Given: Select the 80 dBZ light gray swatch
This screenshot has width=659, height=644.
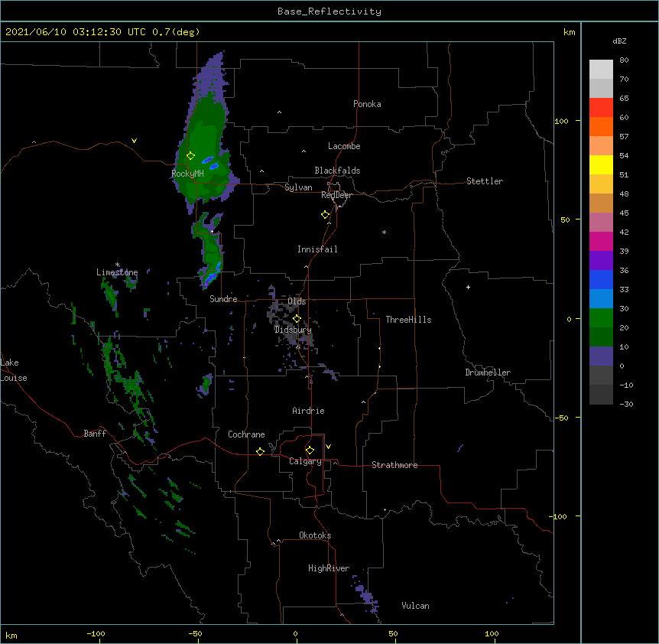Looking at the screenshot, I should [601, 70].
